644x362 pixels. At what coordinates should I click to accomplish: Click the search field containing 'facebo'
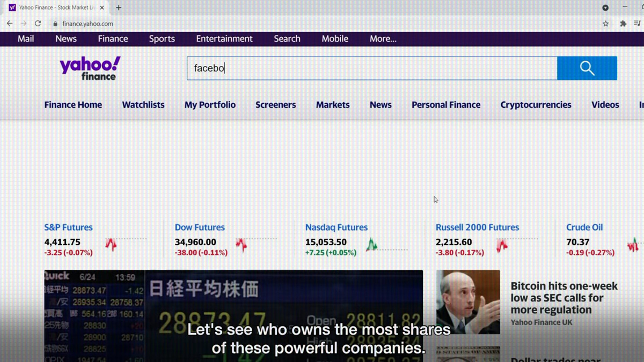pos(371,68)
